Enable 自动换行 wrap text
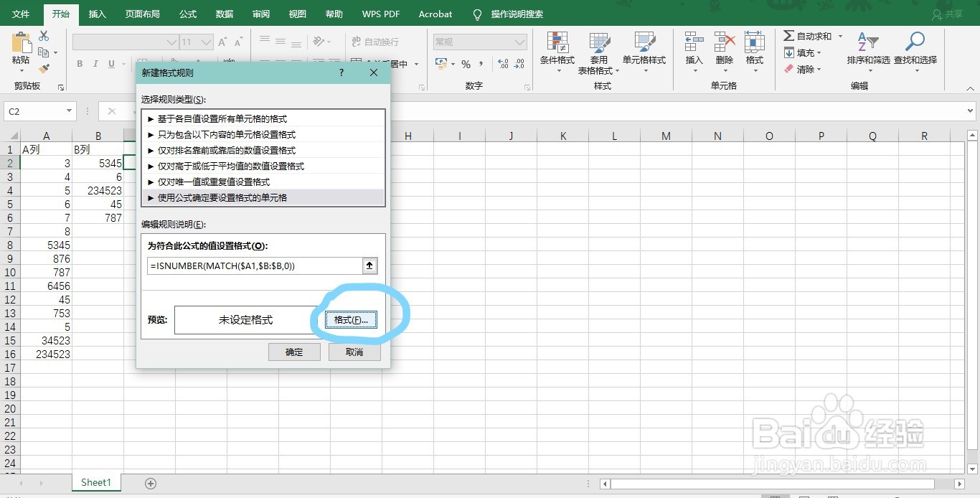Viewport: 980px width, 498px height. point(383,42)
